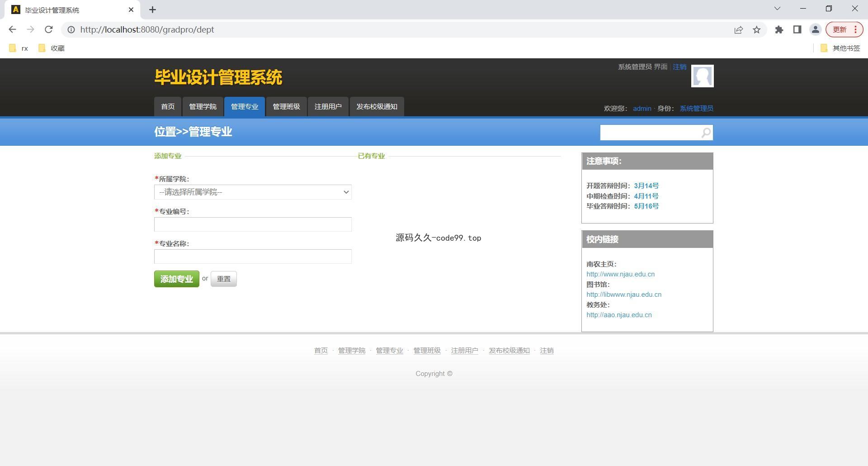Click footer 注册用户 link
The image size is (868, 466).
click(464, 351)
